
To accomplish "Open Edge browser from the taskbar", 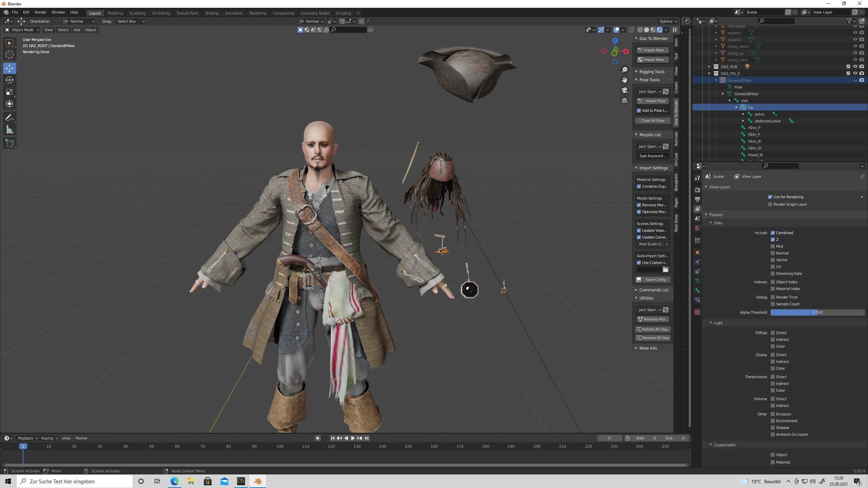I will (x=174, y=481).
